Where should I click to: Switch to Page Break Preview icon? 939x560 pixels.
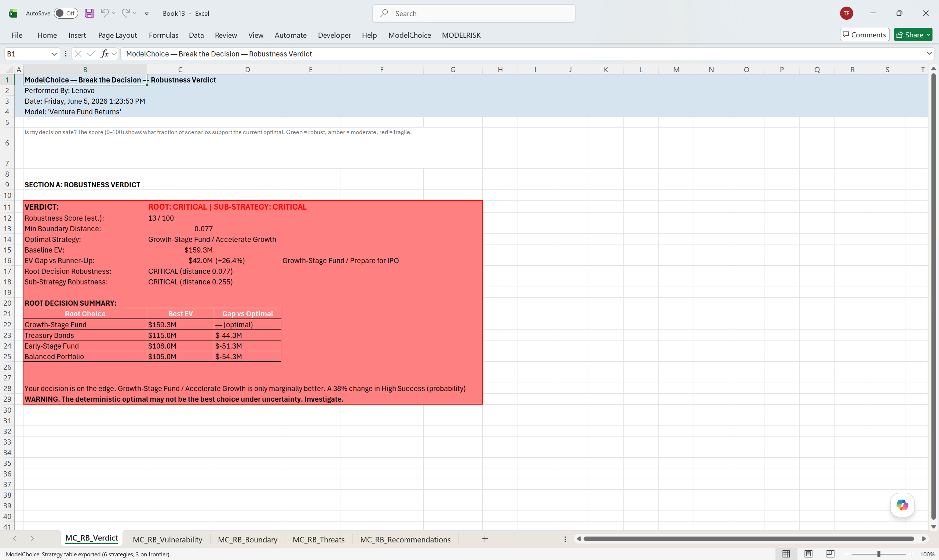pos(830,554)
